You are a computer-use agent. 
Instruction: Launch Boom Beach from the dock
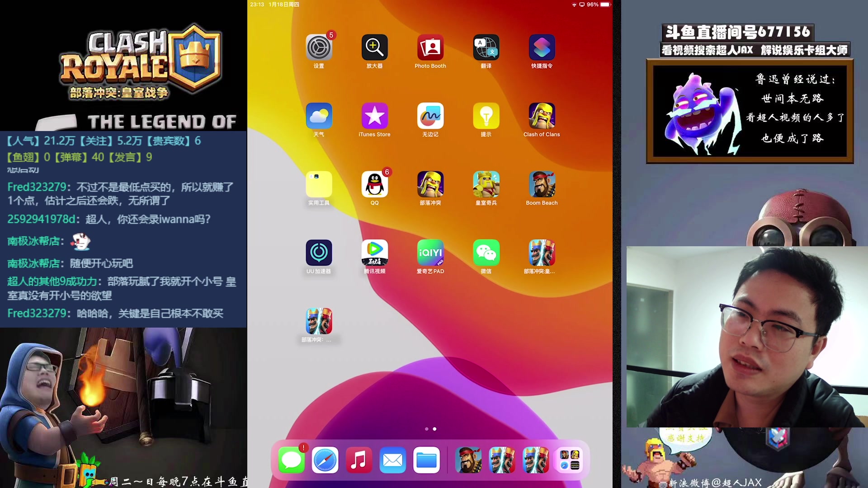tap(468, 460)
